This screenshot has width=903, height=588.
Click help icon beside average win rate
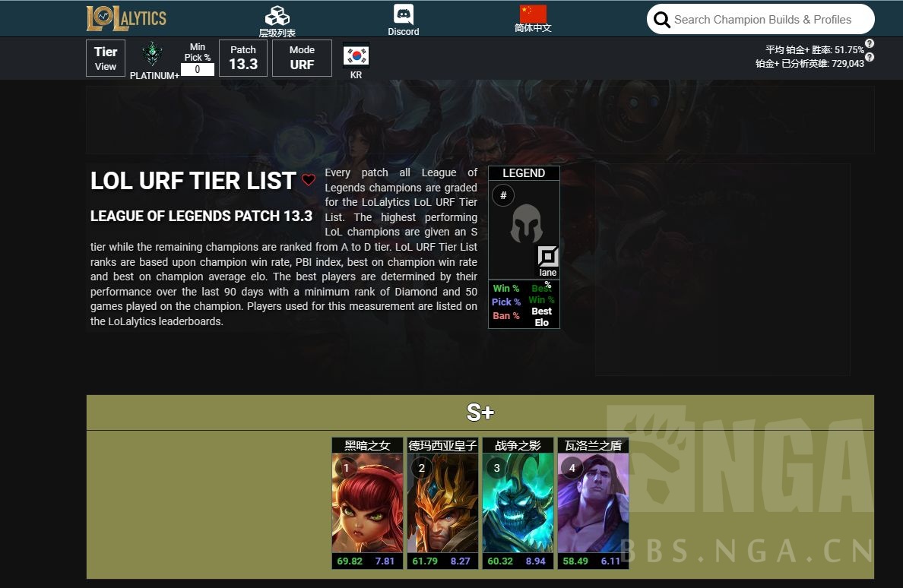(x=870, y=44)
